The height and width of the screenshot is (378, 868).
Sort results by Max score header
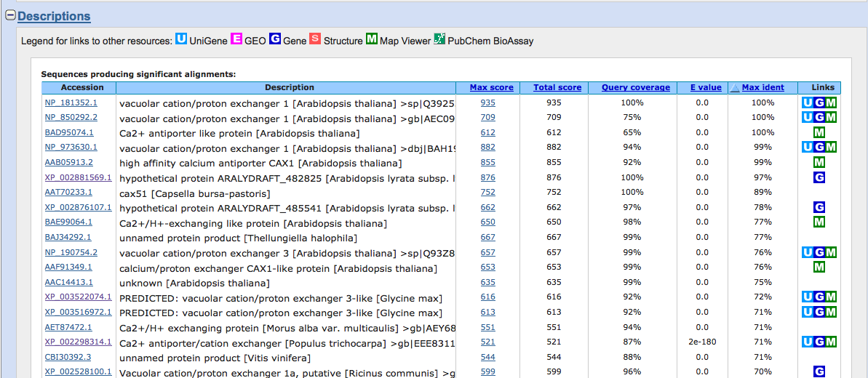(492, 87)
